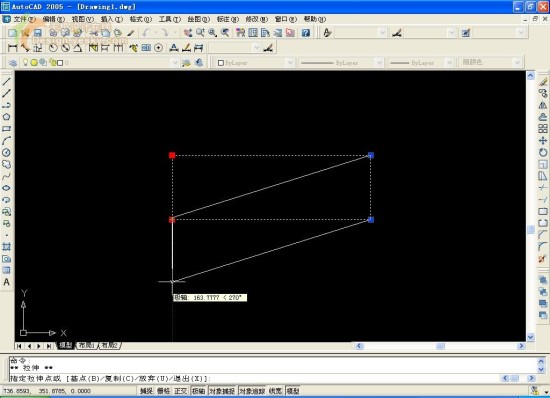Open the Help question mark icon
The height and width of the screenshot is (398, 550).
pos(306,33)
